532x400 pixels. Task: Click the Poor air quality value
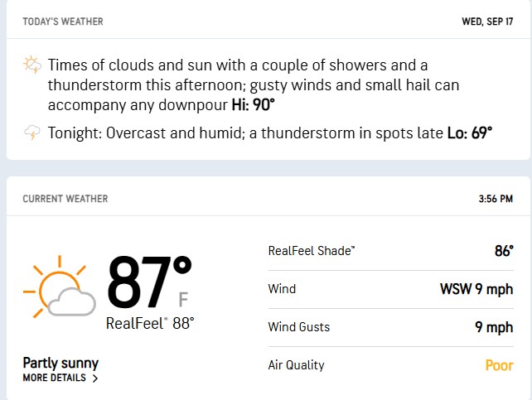click(498, 365)
